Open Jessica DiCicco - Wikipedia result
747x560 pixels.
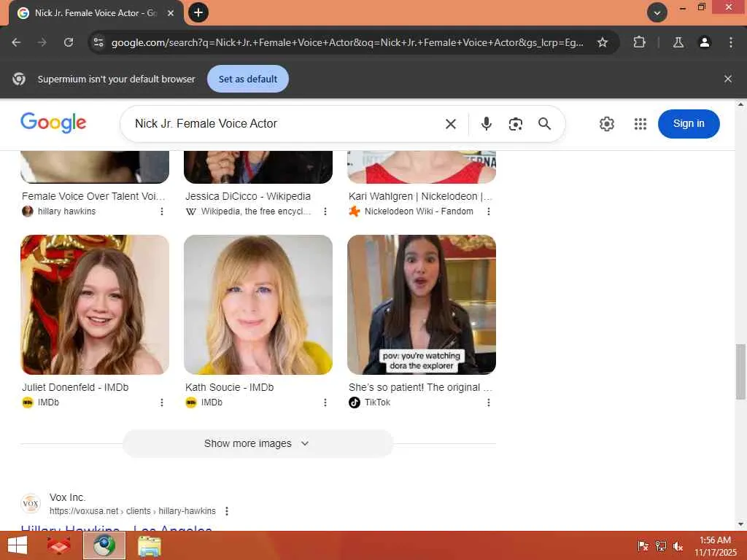coord(248,196)
